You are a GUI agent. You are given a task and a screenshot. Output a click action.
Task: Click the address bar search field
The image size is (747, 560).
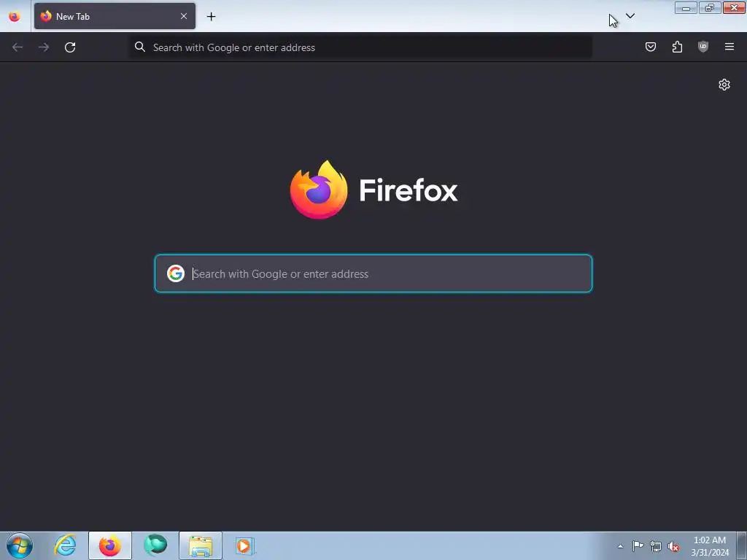coord(361,47)
